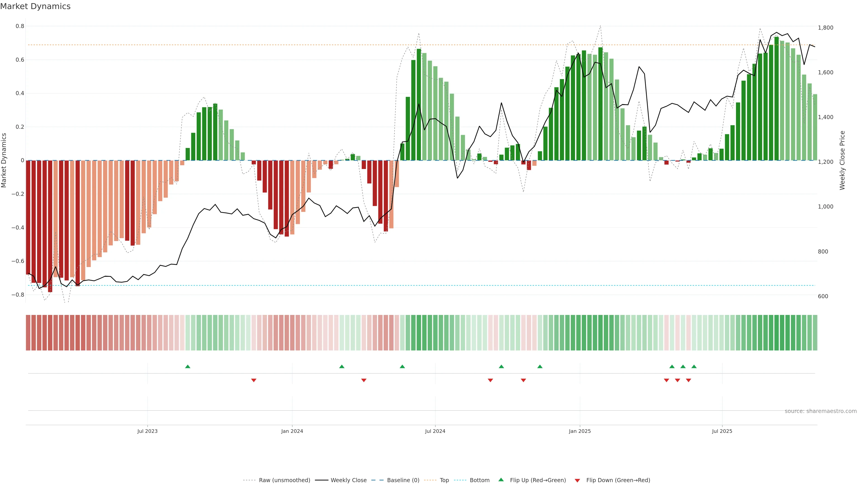Click the green triangle icon beside Flip Up legend
The height and width of the screenshot is (488, 868).
coord(501,480)
